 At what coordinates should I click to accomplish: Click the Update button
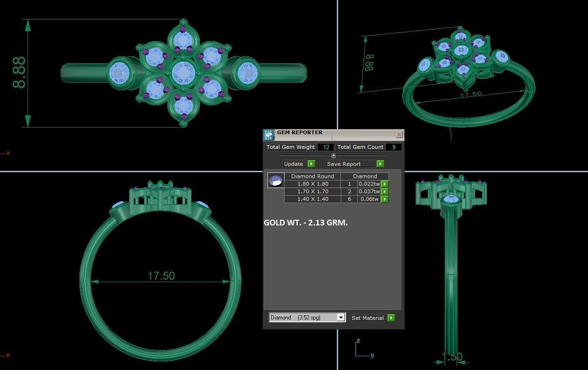point(294,163)
